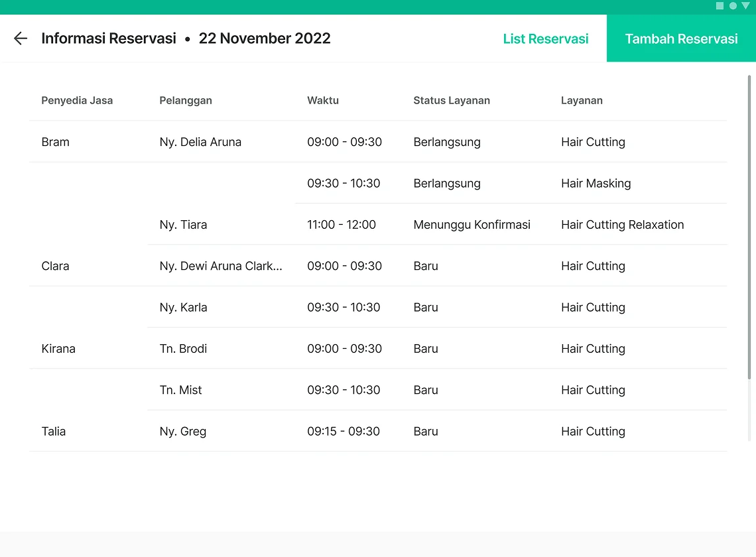
Task: Click the Tambah Reservasi button
Action: click(x=681, y=38)
